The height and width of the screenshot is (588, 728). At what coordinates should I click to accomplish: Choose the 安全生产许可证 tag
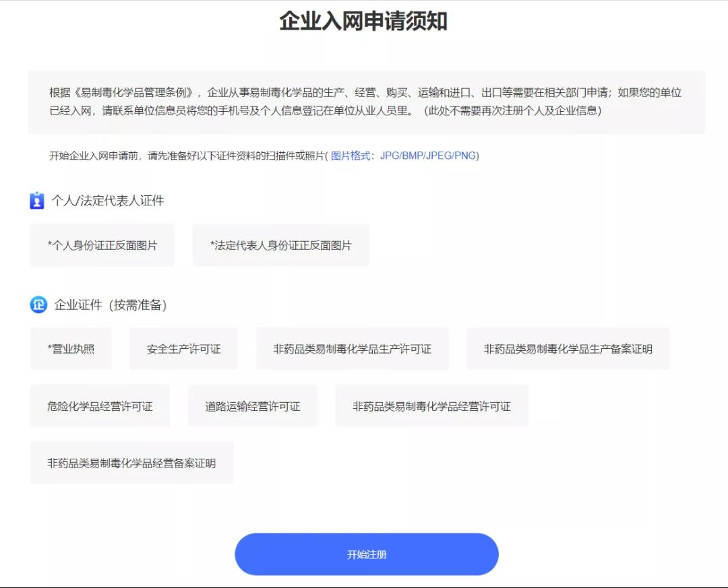click(x=183, y=349)
